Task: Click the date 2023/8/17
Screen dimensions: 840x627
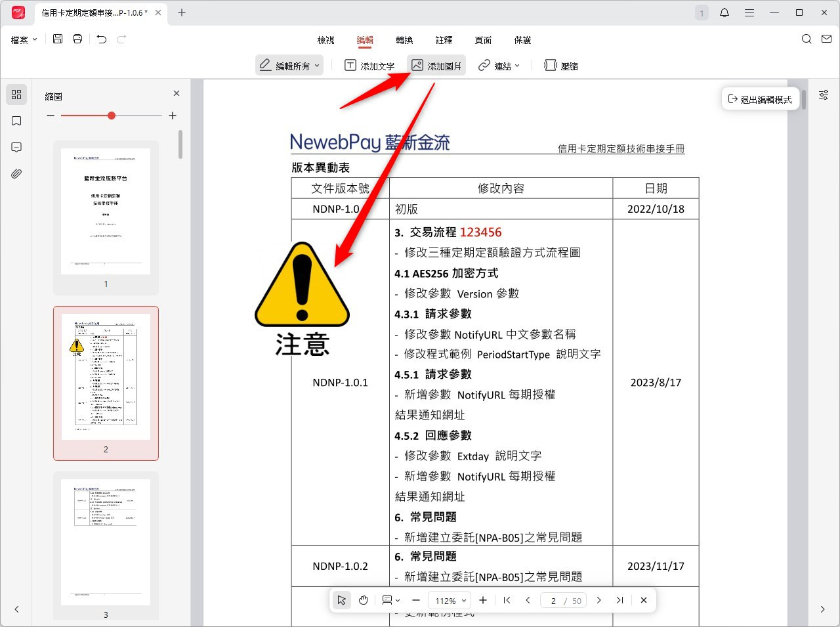Action: (x=656, y=382)
